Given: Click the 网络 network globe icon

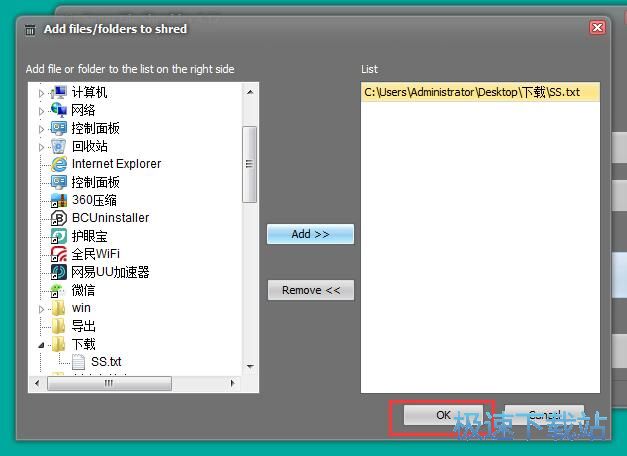Looking at the screenshot, I should [59, 110].
